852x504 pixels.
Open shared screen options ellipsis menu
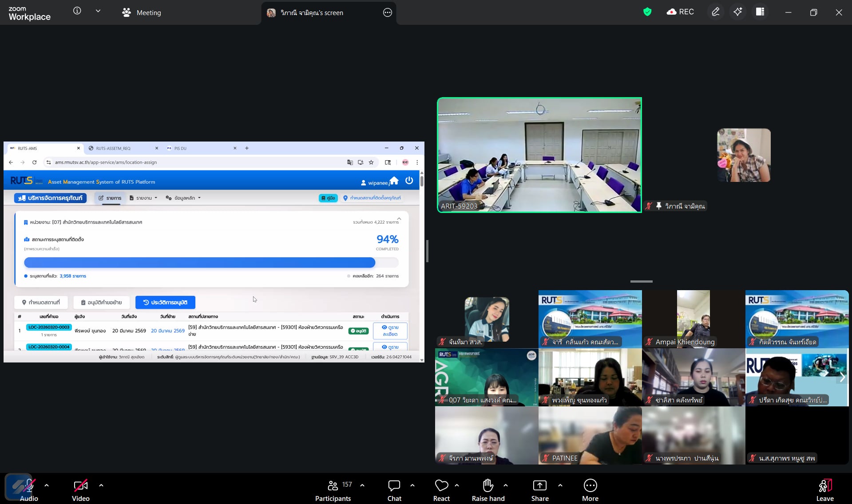click(x=387, y=13)
